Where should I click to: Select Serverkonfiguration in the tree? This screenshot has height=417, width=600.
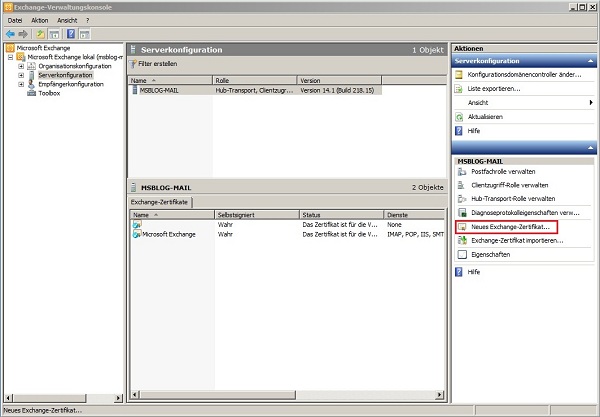click(x=65, y=75)
